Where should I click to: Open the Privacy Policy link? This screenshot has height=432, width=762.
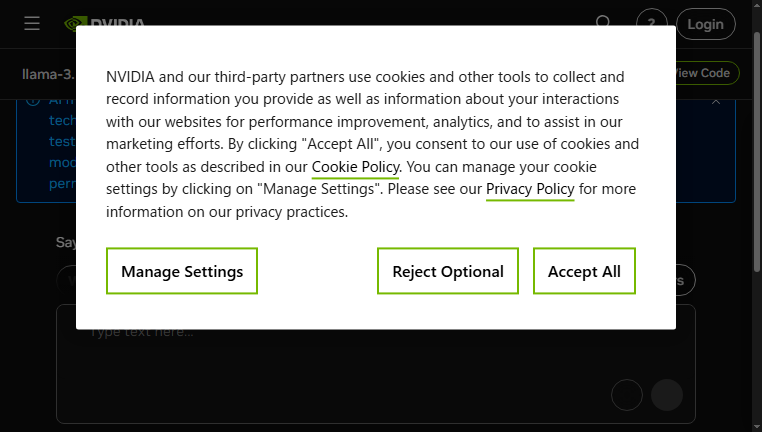click(x=530, y=189)
